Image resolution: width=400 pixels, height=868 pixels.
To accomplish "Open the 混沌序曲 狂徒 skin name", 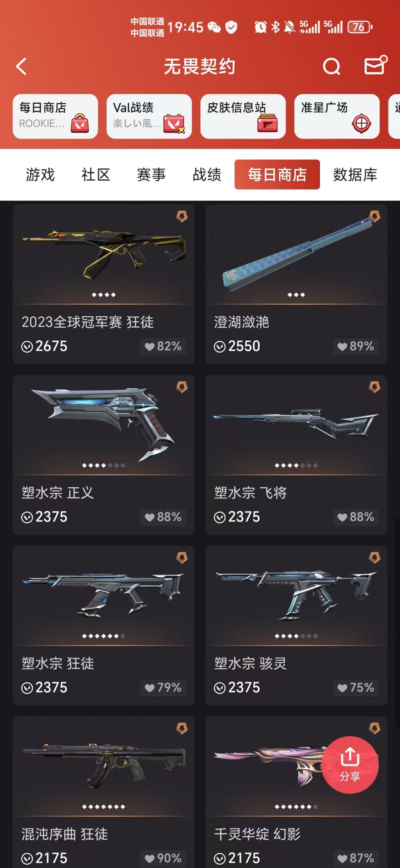I will [65, 834].
